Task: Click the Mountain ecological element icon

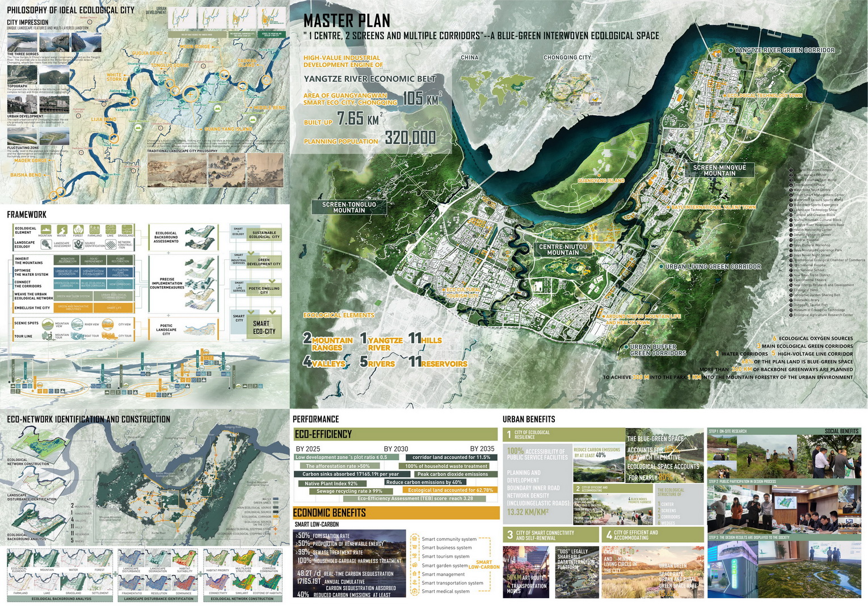Action: 45,229
